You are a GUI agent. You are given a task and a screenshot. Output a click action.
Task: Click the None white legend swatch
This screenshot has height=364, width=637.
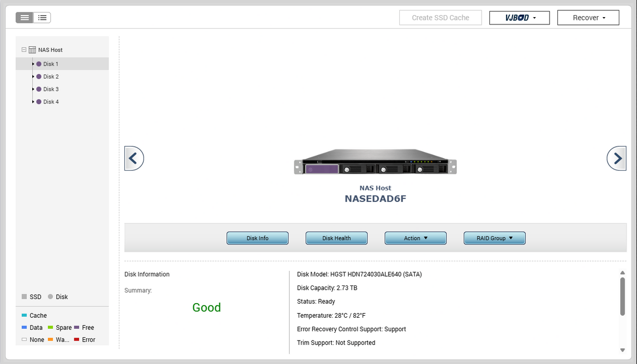[x=24, y=340]
